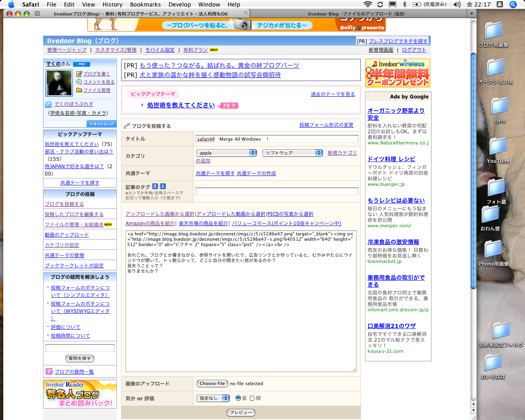Open the 管理ページトップ link
This screenshot has width=525, height=420.
pyautogui.click(x=67, y=50)
